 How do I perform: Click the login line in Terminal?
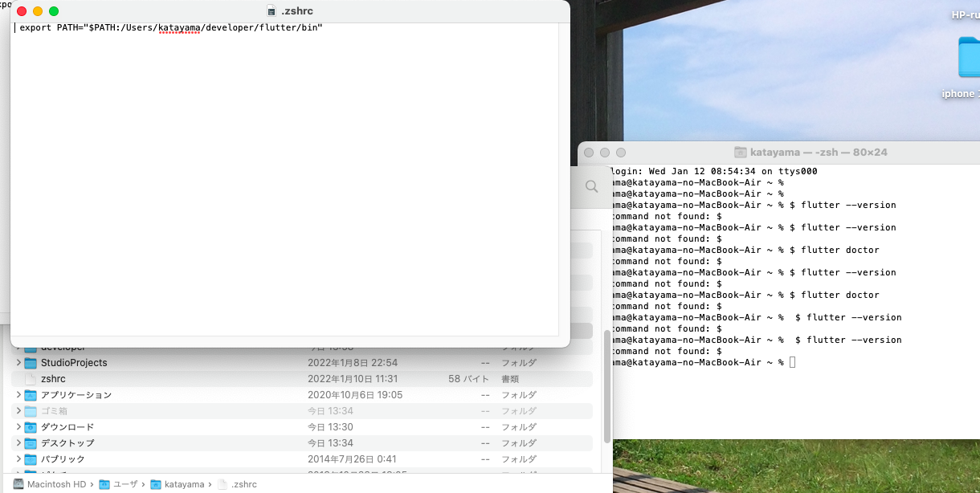pos(715,171)
